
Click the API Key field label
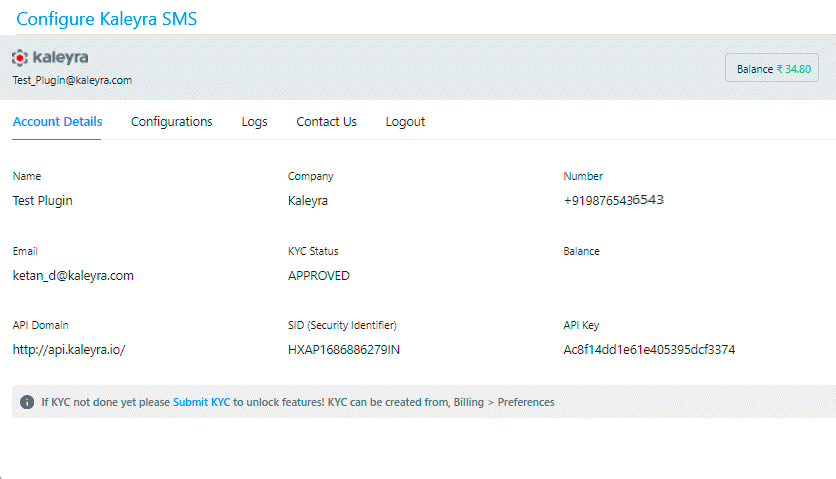pos(581,325)
